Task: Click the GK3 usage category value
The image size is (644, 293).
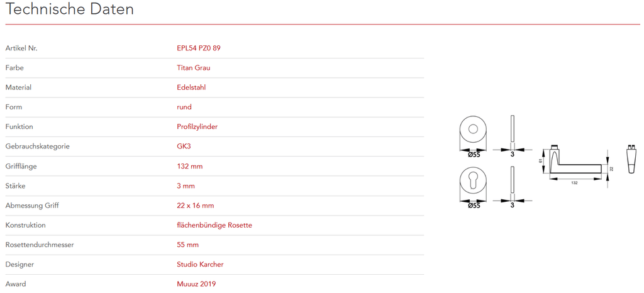Action: point(185,146)
